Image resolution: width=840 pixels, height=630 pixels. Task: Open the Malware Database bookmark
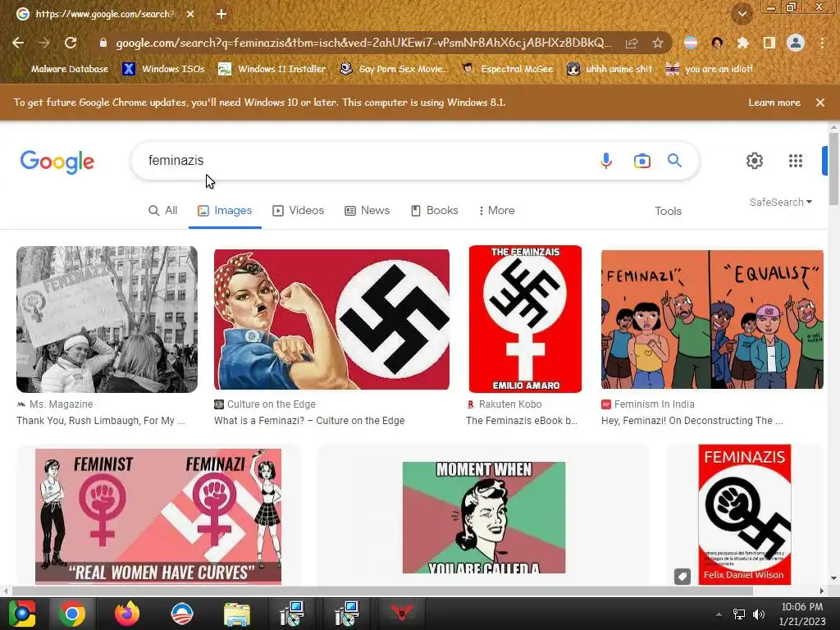tap(60, 69)
